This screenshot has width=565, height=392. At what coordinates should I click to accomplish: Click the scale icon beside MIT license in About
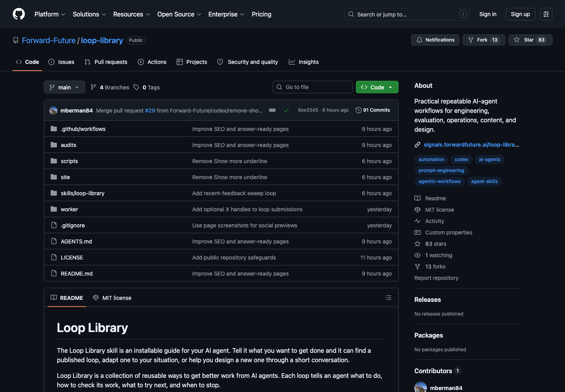pos(417,210)
